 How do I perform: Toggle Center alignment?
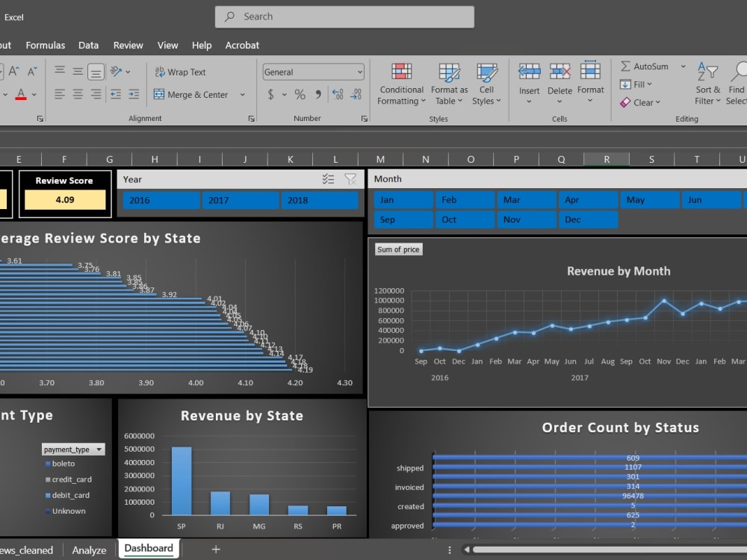click(x=78, y=94)
